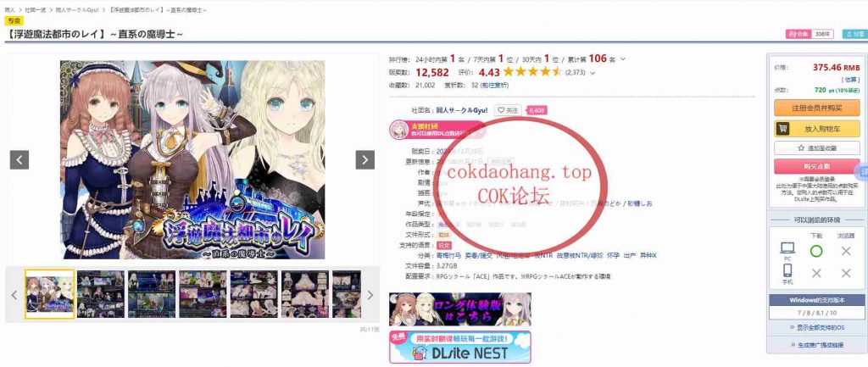The image size is (868, 367).
Task: Click the star add-to-favorites button
Action: tap(816, 148)
